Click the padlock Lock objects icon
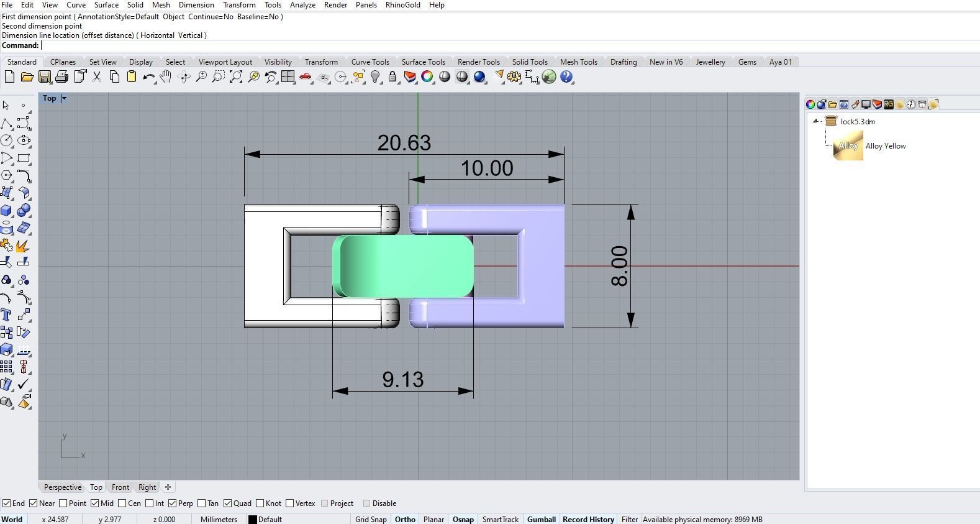The height and width of the screenshot is (524, 980). [392, 76]
